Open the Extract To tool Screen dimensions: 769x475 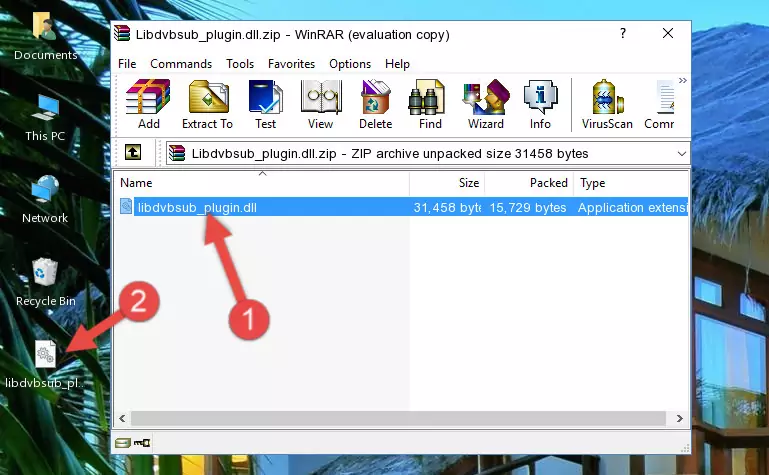point(207,104)
